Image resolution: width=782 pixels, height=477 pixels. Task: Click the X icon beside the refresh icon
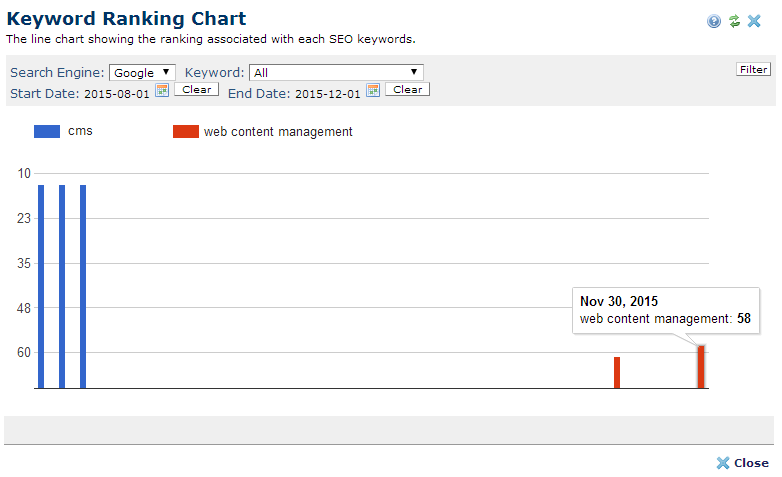coord(754,21)
